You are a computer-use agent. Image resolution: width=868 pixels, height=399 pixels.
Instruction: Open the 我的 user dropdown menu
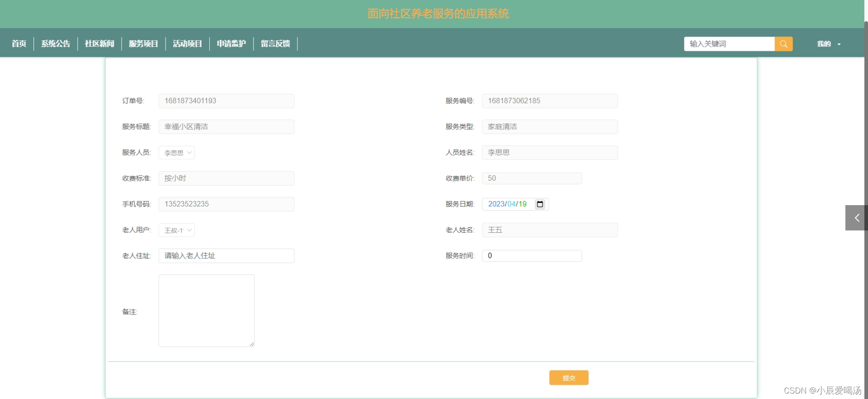pyautogui.click(x=829, y=44)
